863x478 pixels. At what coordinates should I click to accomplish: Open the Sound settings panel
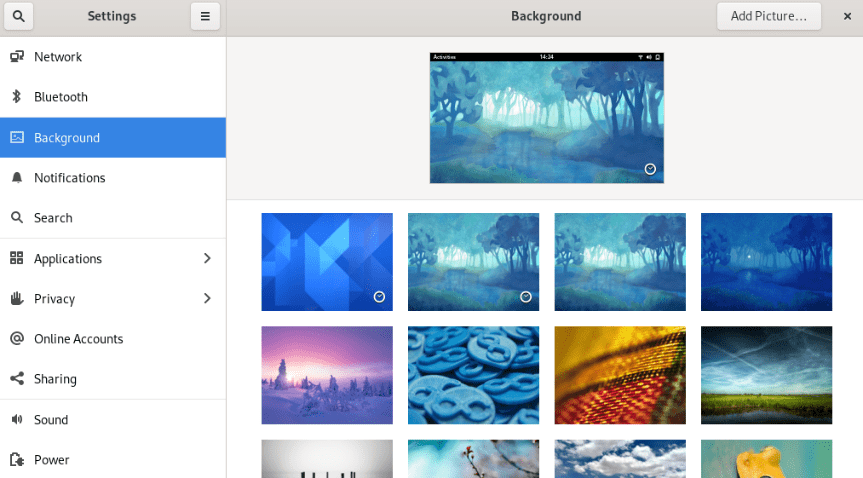(113, 420)
